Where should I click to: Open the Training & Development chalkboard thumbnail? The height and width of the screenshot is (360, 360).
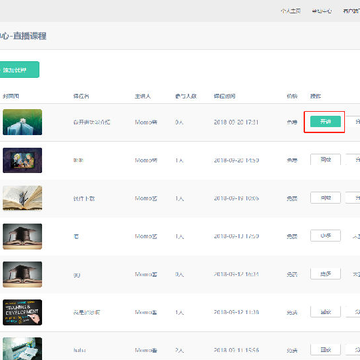pyautogui.click(x=22, y=312)
